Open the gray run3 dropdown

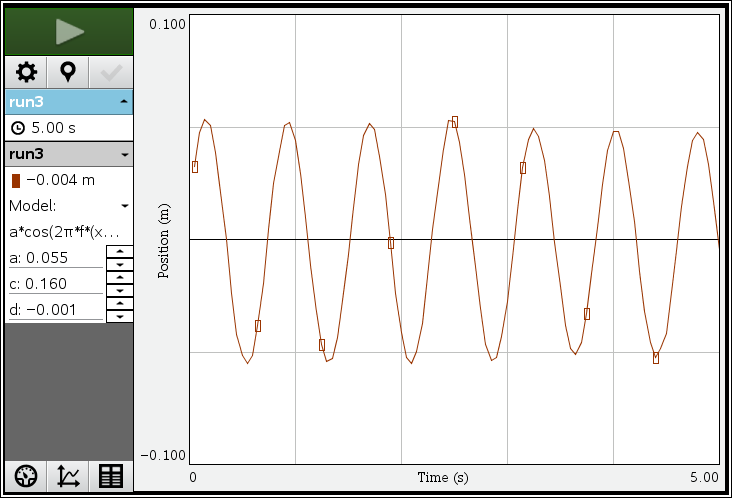pos(123,155)
